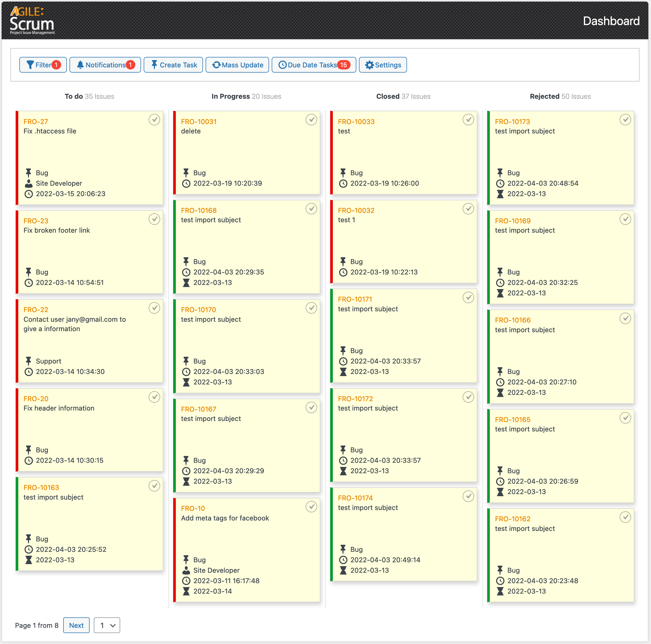
Task: Select the checkmark circle on FRO-10033 card
Action: click(468, 120)
